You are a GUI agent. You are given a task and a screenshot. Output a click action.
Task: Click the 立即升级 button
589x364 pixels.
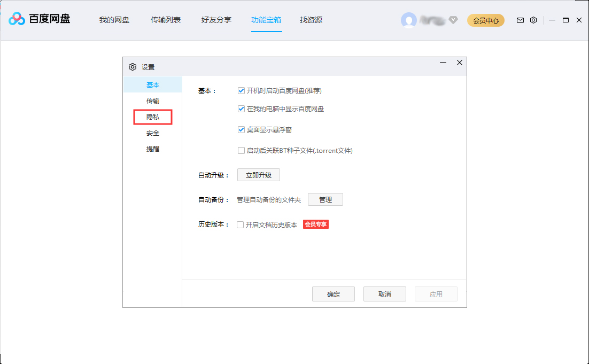pos(258,175)
